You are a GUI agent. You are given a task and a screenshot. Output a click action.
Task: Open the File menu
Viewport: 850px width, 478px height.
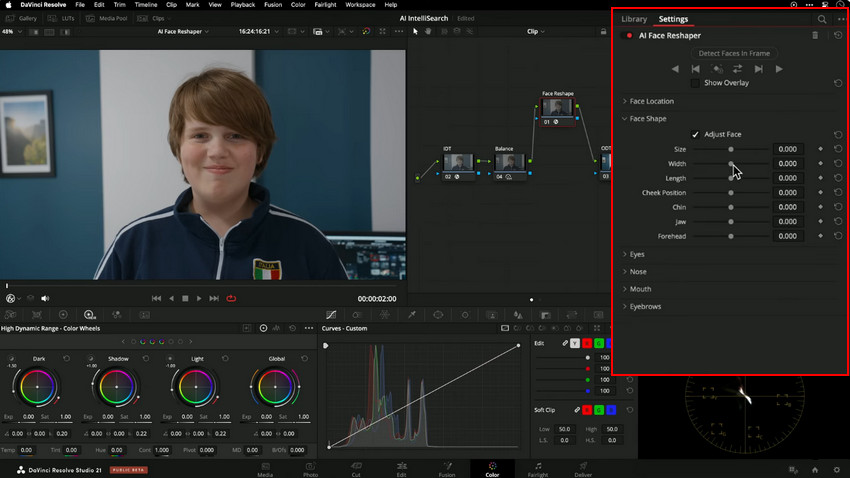(x=80, y=4)
